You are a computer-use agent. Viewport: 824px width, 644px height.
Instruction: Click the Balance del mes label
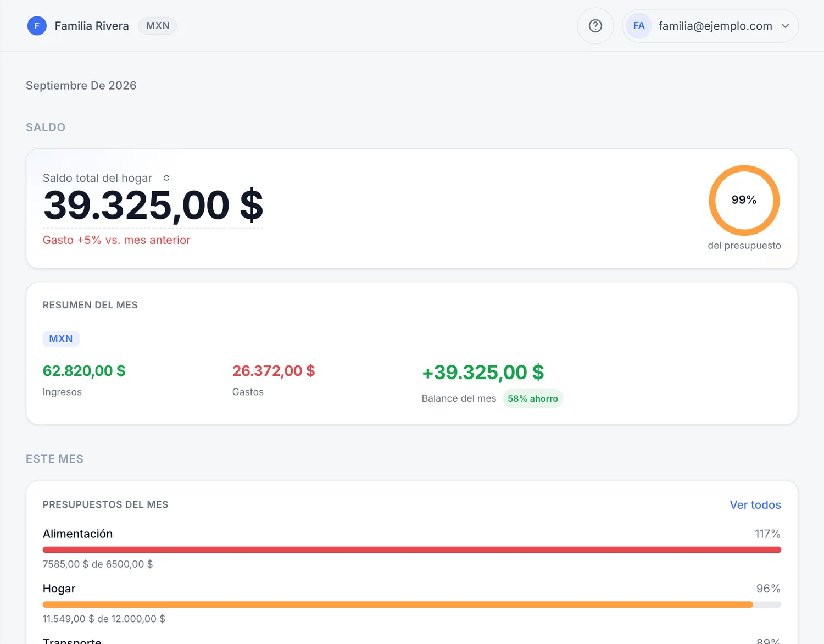[x=459, y=398]
